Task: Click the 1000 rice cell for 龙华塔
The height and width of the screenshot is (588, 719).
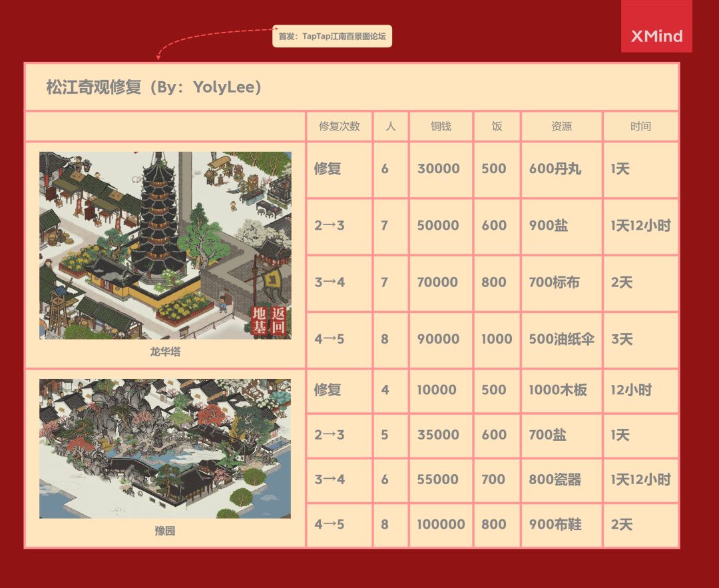Action: [x=497, y=340]
